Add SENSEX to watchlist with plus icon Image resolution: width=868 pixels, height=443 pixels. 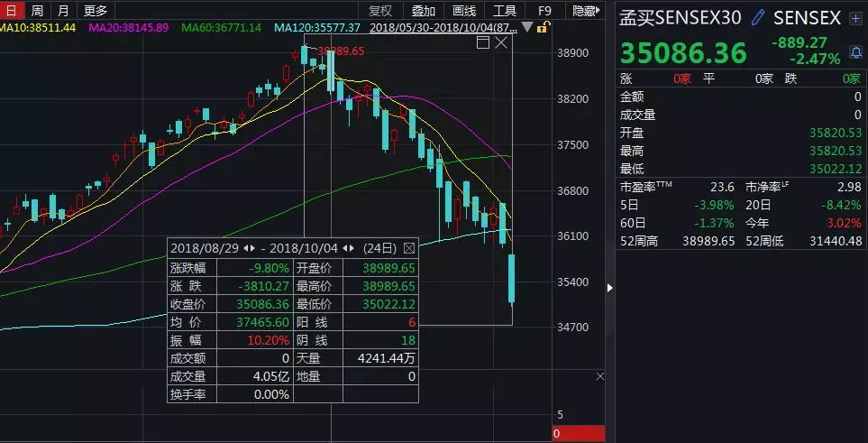pyautogui.click(x=855, y=18)
